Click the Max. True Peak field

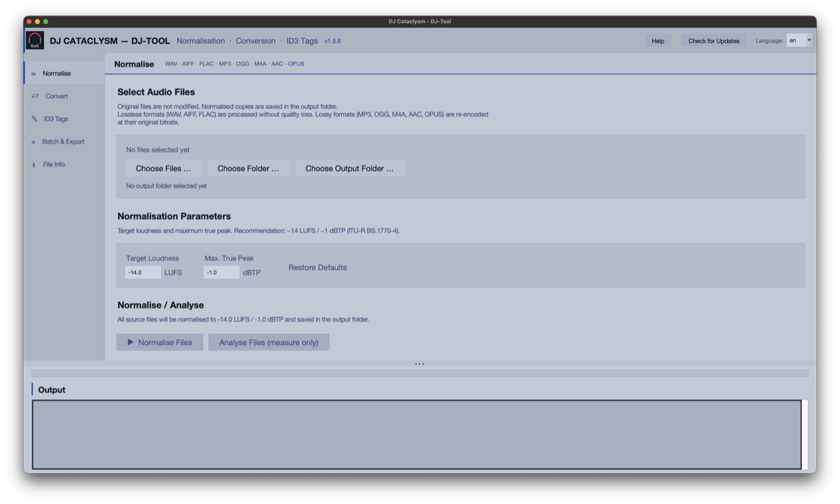point(221,272)
